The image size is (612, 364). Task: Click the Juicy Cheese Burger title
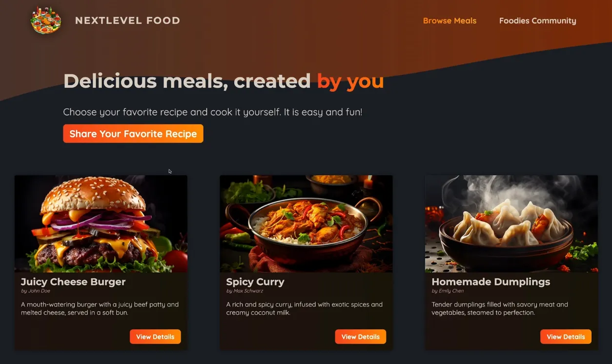pos(73,282)
